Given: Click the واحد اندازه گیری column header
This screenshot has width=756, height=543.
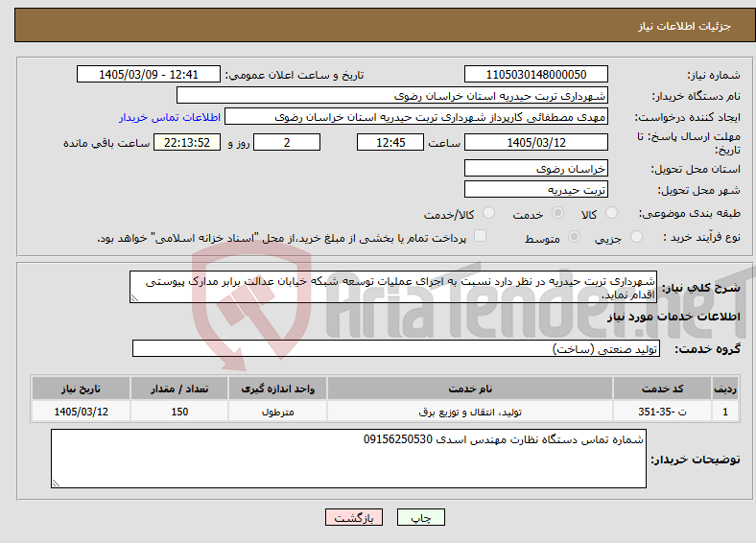Looking at the screenshot, I should point(277,389).
